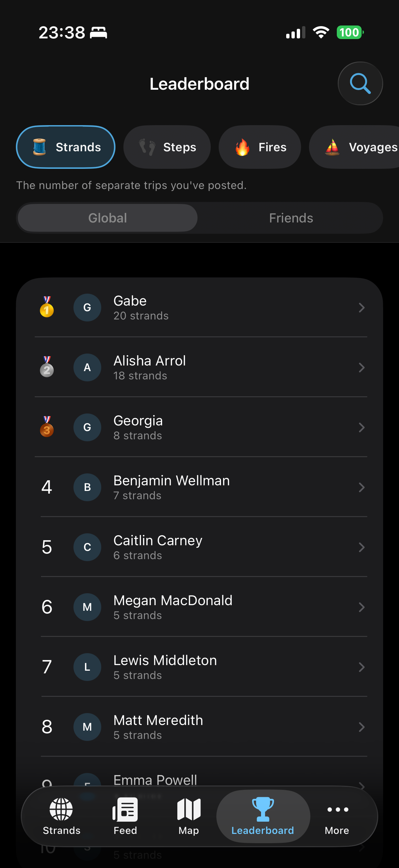Open the Feed newspaper icon
The image size is (399, 868).
click(125, 809)
